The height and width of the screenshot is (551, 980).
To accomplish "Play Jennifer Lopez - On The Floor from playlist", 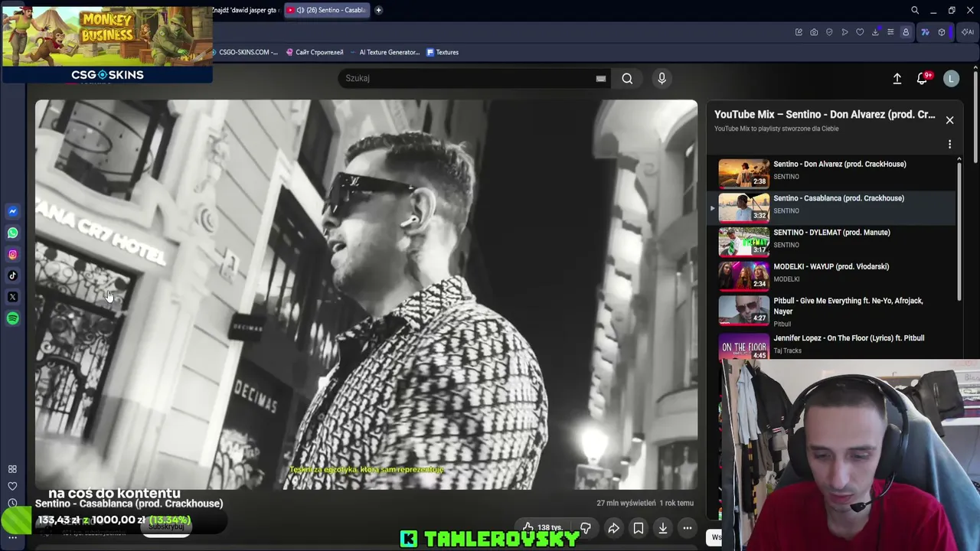I will pos(831,345).
